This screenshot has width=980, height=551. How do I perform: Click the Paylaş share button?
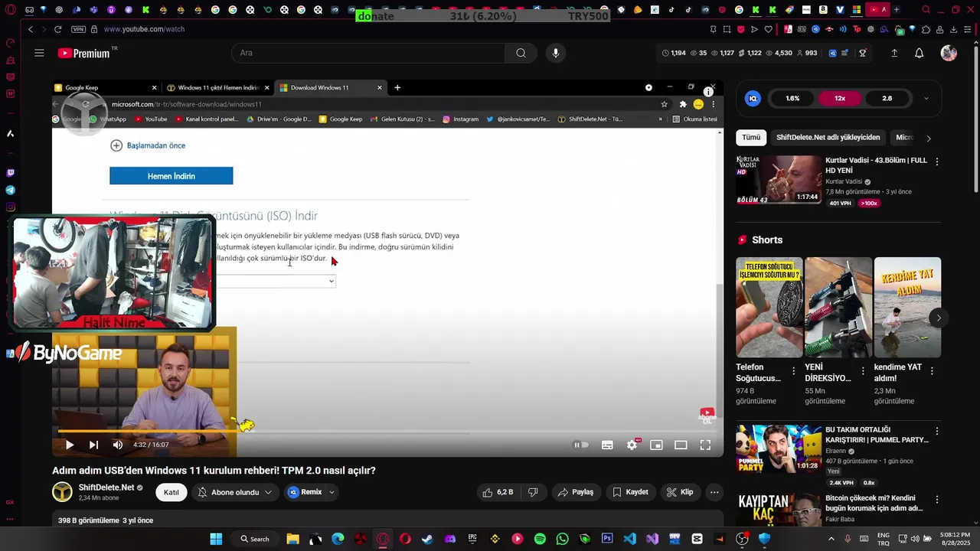pyautogui.click(x=575, y=492)
